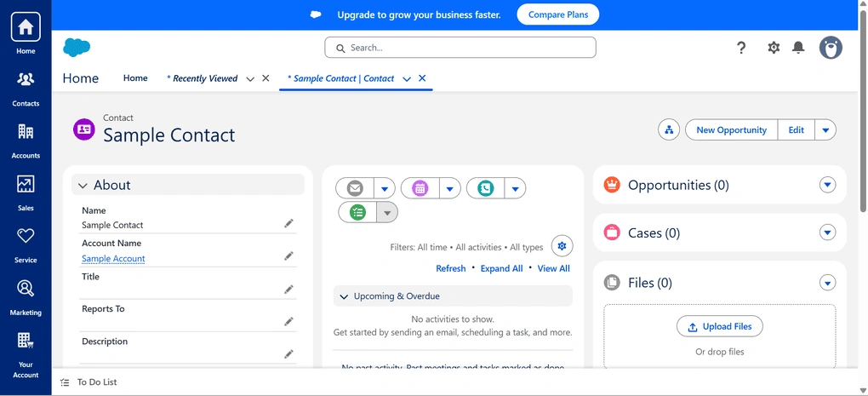
Task: Edit the Title field pencil icon
Action: 288,289
